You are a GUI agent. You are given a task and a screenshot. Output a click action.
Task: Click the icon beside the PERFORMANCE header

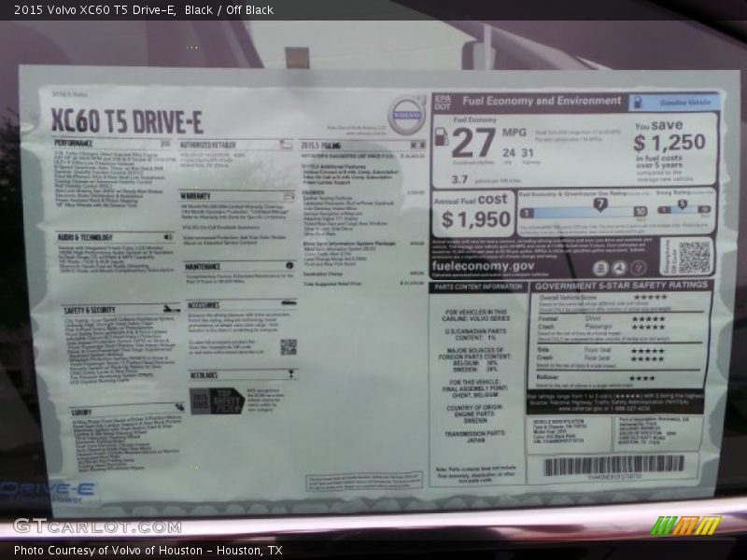[x=165, y=143]
